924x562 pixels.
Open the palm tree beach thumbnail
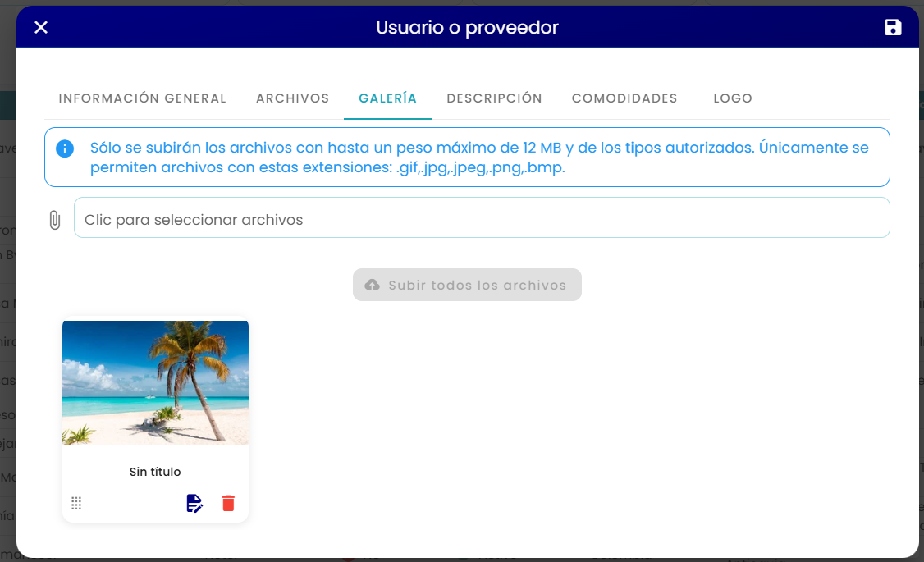pos(156,383)
